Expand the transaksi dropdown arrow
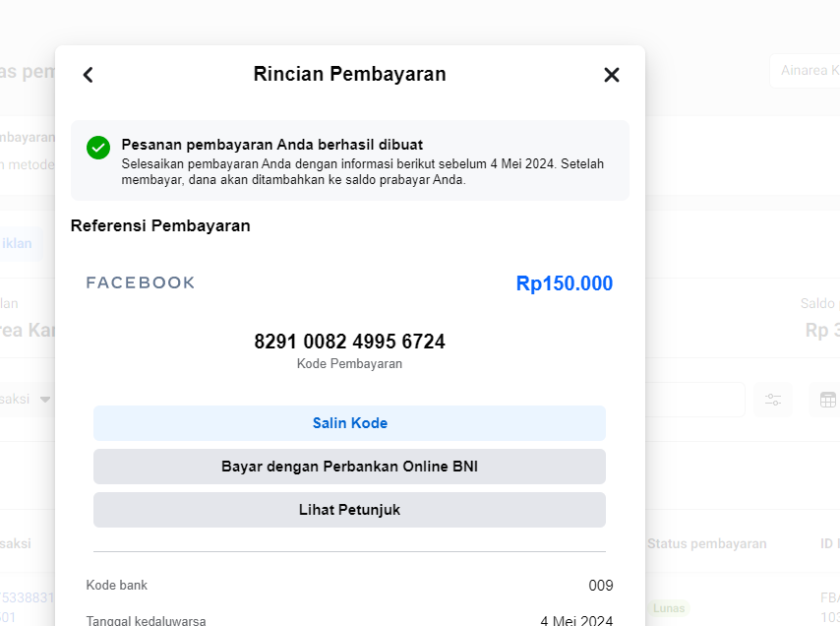This screenshot has width=840, height=626. click(44, 400)
